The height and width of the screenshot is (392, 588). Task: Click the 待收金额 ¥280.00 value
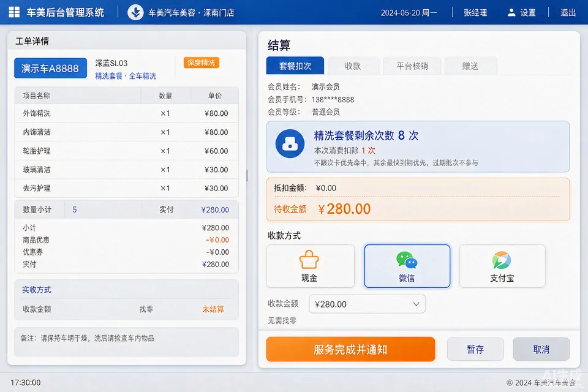click(344, 209)
